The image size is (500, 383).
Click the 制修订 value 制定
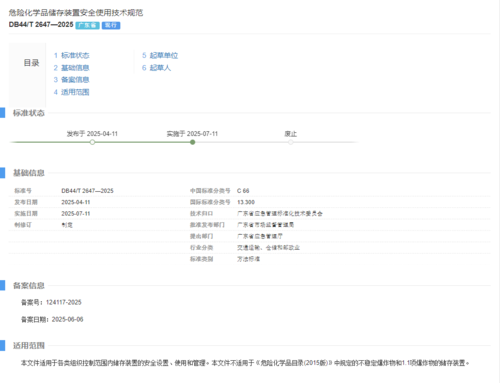click(x=67, y=225)
